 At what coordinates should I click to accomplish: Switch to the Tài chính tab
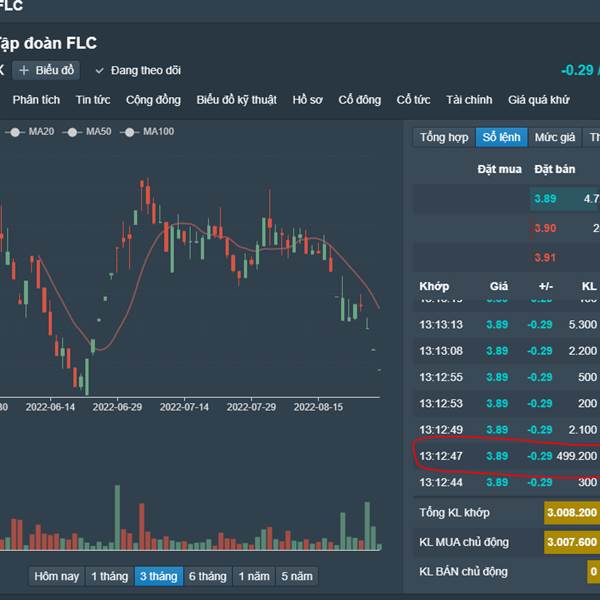[469, 100]
